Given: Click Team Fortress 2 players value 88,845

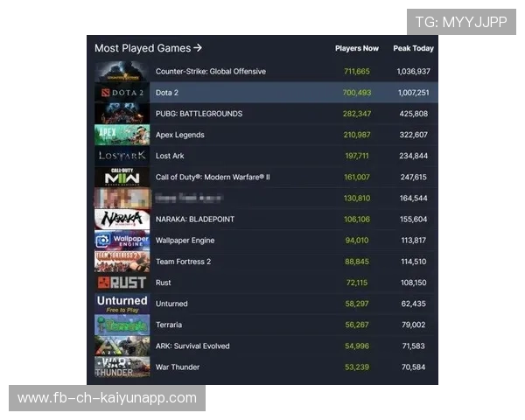Looking at the screenshot, I should pyautogui.click(x=357, y=262).
